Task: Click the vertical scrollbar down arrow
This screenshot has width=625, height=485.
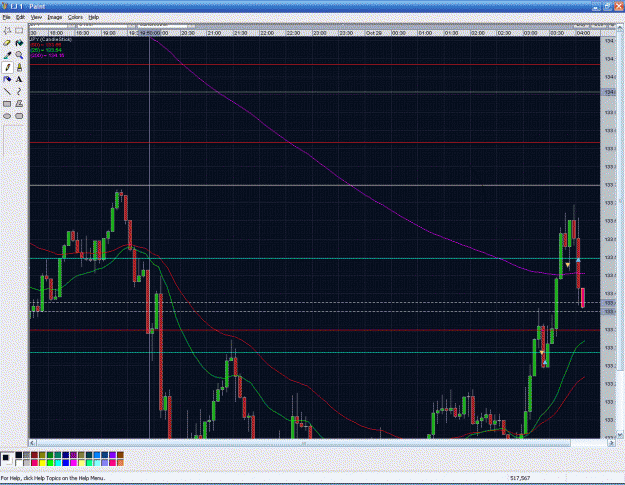Action: 620,435
